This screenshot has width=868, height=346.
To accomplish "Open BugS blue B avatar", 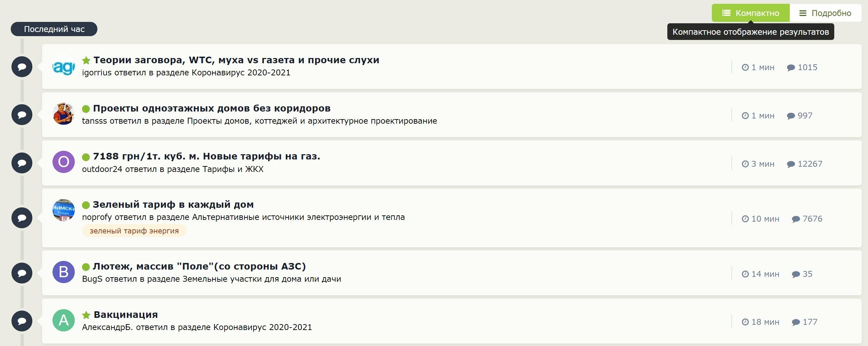I will coord(64,272).
